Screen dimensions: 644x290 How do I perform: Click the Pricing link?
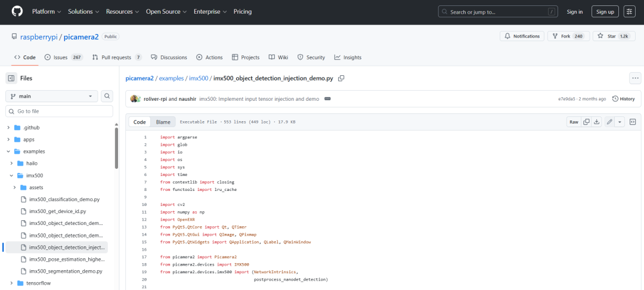[243, 11]
